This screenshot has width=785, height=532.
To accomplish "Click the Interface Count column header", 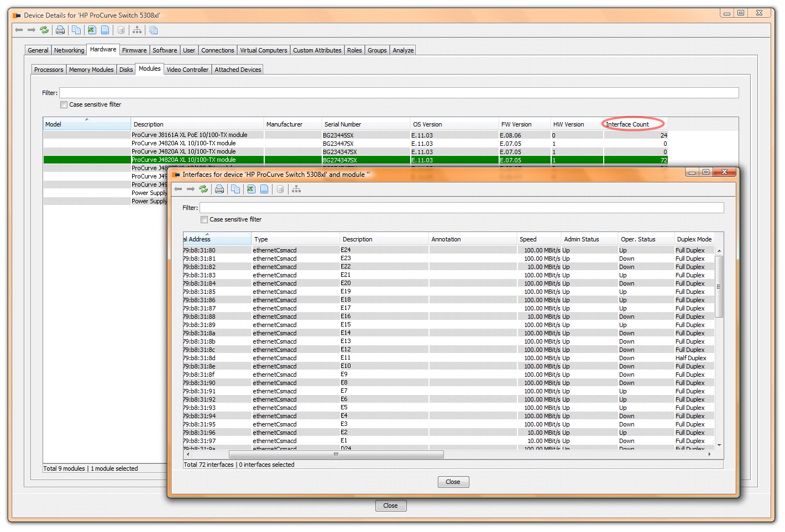I will [627, 124].
